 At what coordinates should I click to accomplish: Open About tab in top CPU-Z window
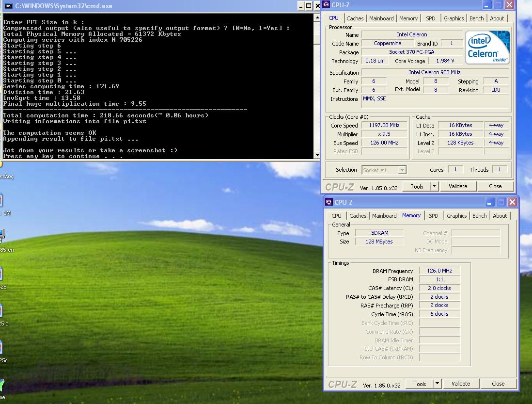pyautogui.click(x=497, y=18)
